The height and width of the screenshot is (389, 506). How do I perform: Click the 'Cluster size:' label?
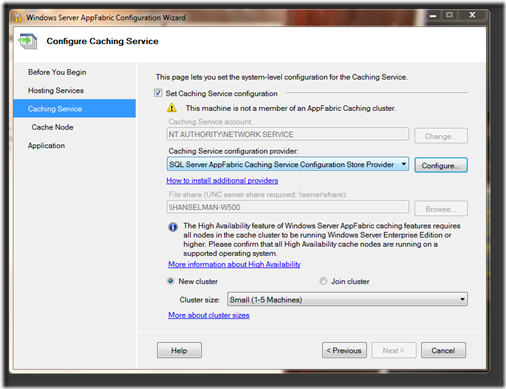tap(200, 300)
